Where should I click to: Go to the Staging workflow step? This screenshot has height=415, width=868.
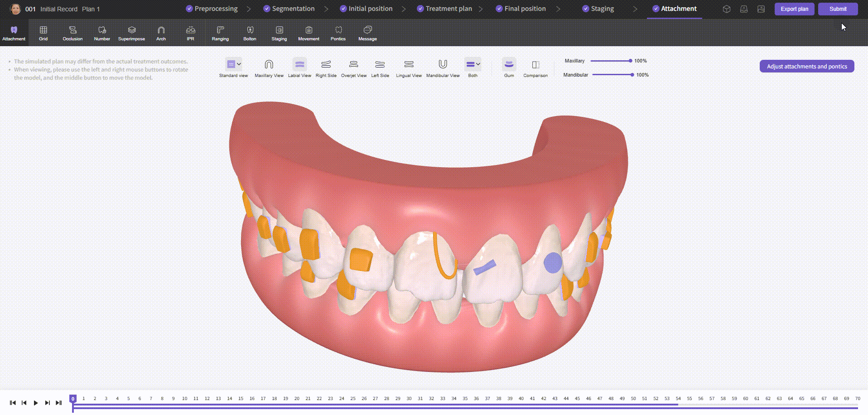click(598, 9)
